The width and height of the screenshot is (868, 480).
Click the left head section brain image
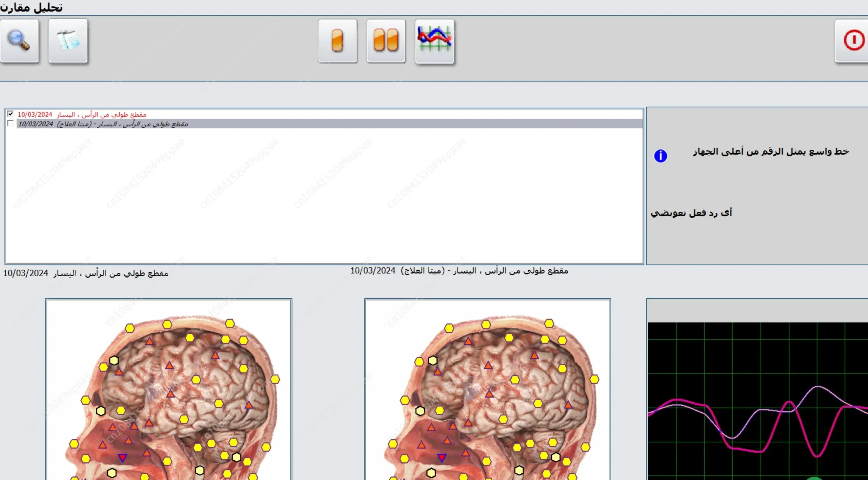[169, 390]
